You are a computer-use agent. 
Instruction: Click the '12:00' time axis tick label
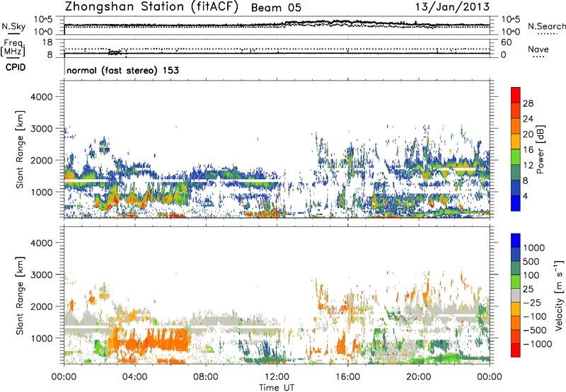pos(277,377)
